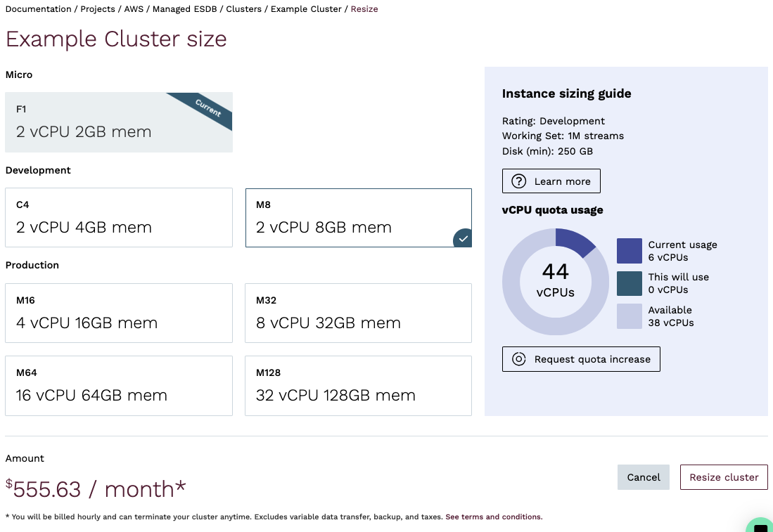Open Projects breadcrumb link
Viewport: 773px width, 532px height.
(98, 9)
